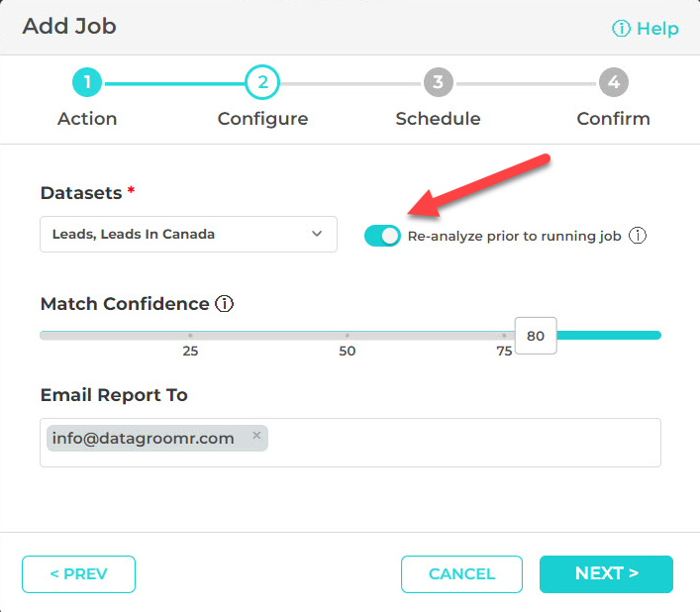The width and height of the screenshot is (700, 612).
Task: Click inside the Email Report To field
Action: (x=455, y=443)
